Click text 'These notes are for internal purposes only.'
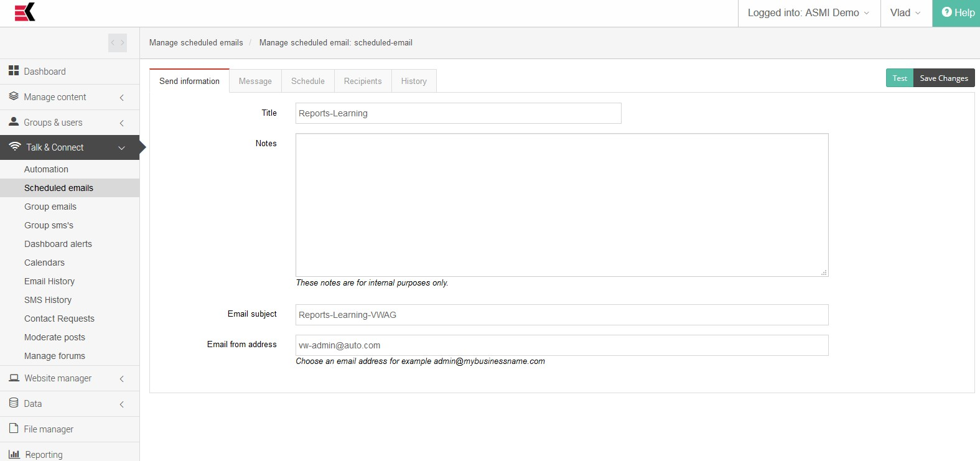The width and height of the screenshot is (980, 461). pyautogui.click(x=372, y=282)
